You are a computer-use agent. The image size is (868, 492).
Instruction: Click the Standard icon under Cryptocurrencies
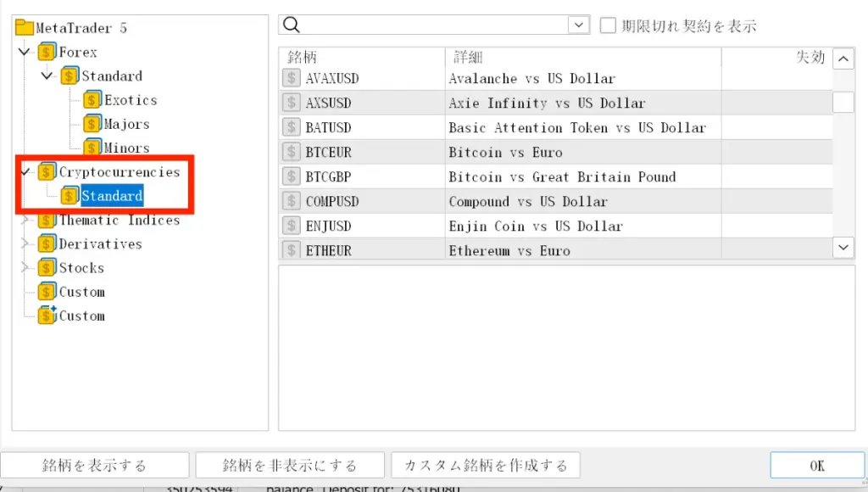70,196
